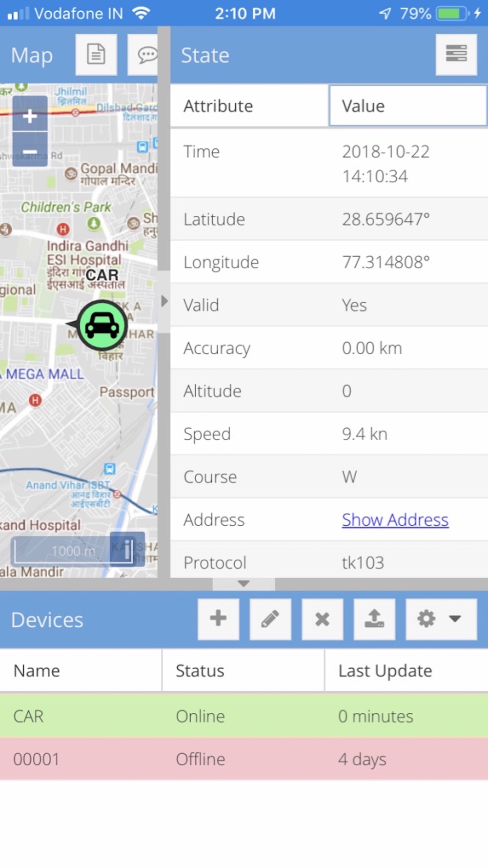Tap the location arrow in status bar

386,13
